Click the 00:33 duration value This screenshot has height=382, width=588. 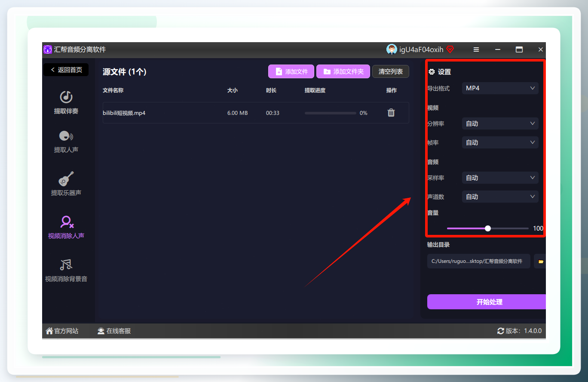click(273, 113)
